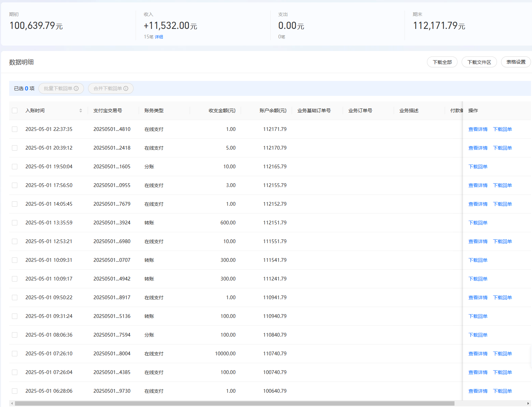
Task: Click the 支付宝交易号 column header
Action: pyautogui.click(x=108, y=111)
